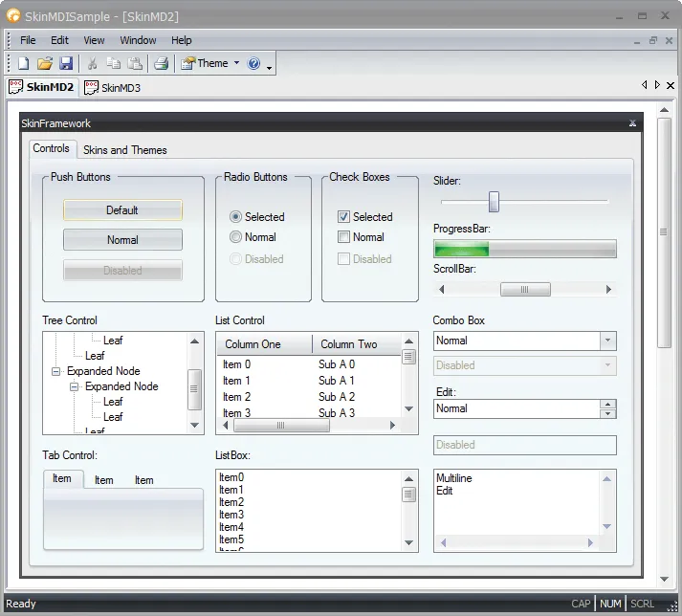This screenshot has height=616, width=682.
Task: Switch to Skins and Themes tab
Action: coord(125,150)
